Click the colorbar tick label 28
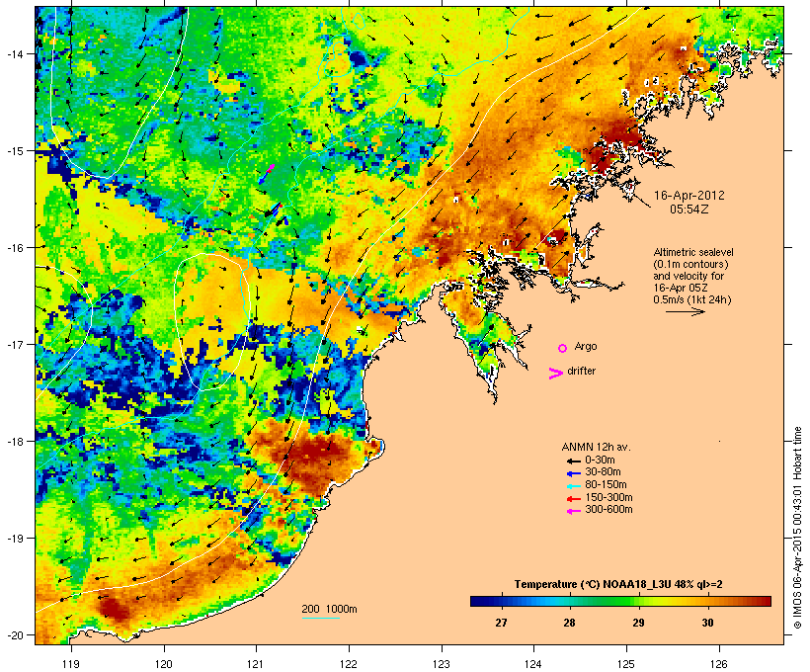This screenshot has width=810, height=672. pyautogui.click(x=569, y=623)
